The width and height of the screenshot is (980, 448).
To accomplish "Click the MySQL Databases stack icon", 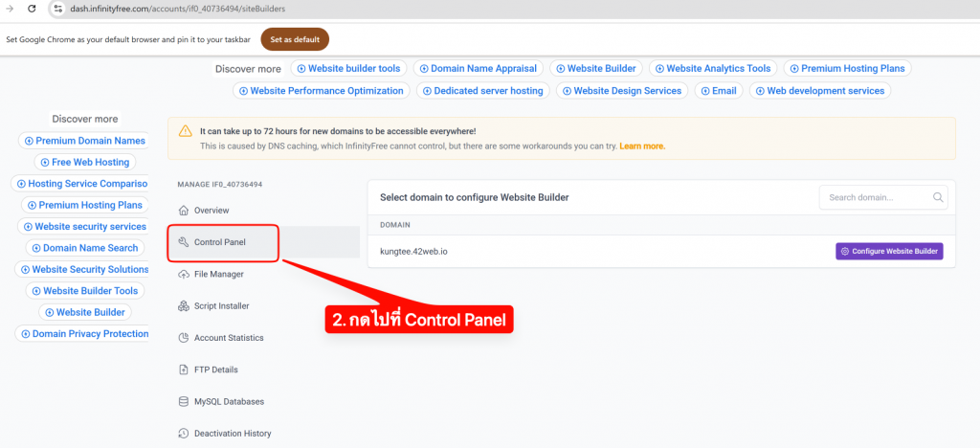I will point(184,402).
